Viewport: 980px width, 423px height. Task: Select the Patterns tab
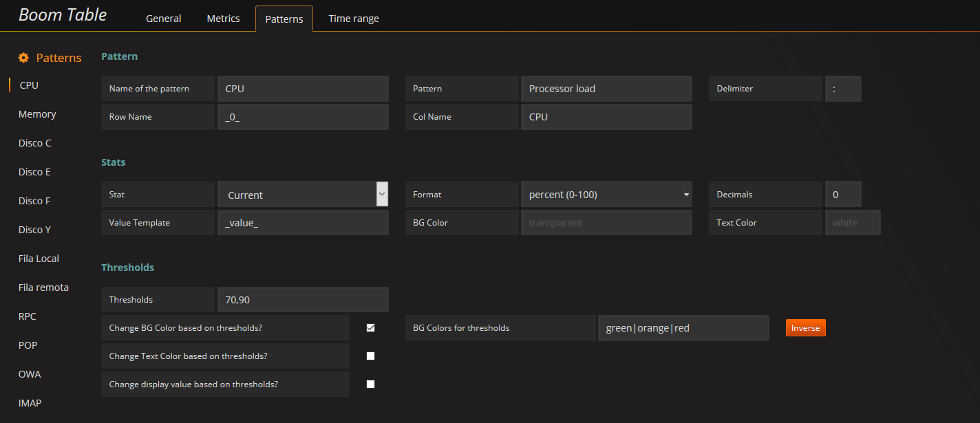284,19
